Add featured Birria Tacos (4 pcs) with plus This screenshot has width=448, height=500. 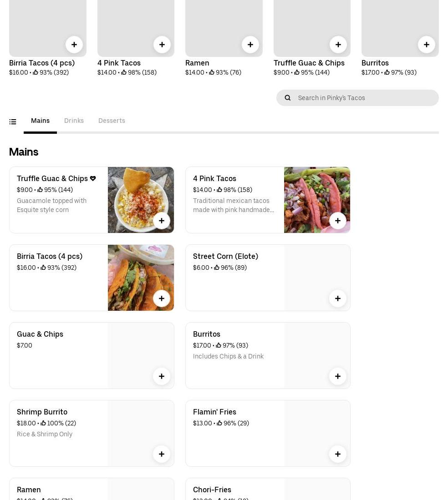74,45
